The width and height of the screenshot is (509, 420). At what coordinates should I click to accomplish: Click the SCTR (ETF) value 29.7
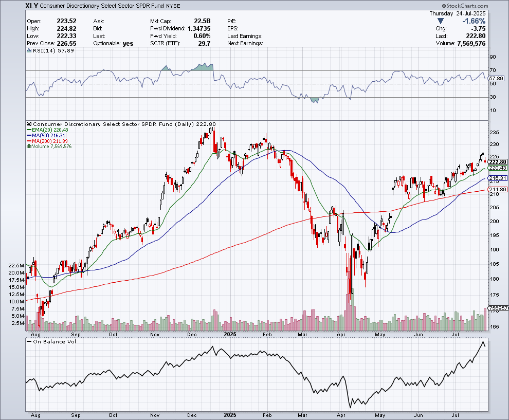click(x=205, y=44)
